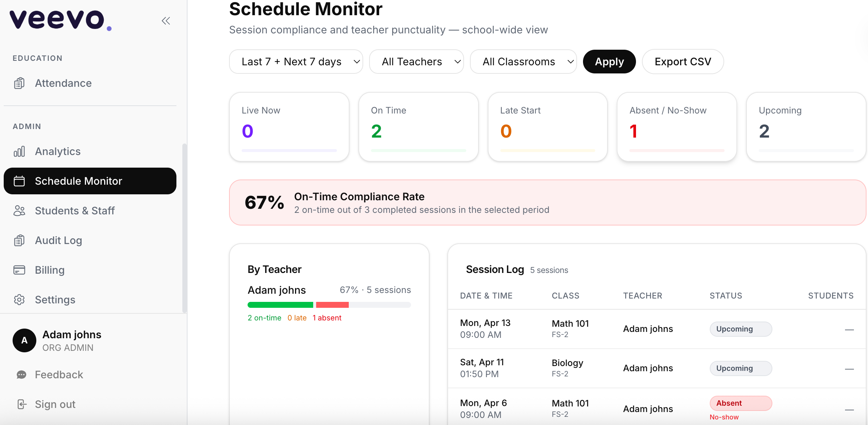Click the Billing credit card icon
The width and height of the screenshot is (868, 425).
click(x=19, y=270)
